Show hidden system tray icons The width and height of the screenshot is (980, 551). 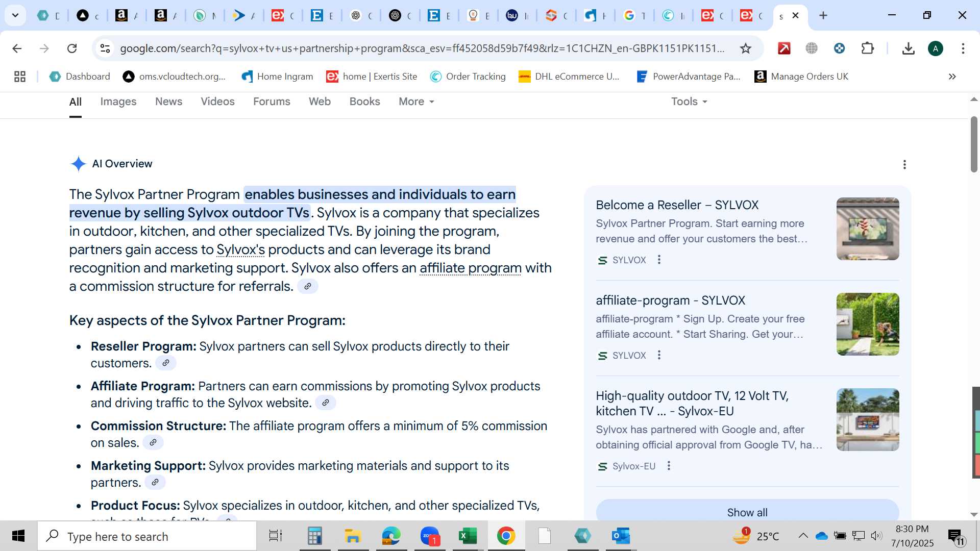[x=803, y=536]
